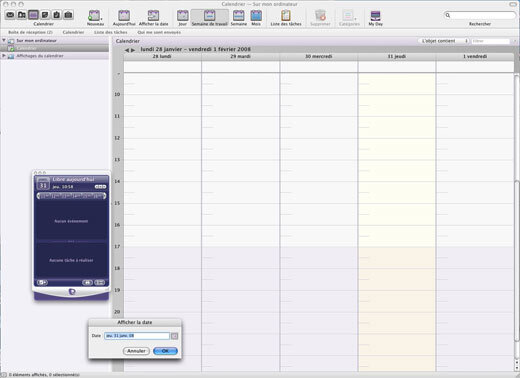This screenshot has width=520, height=378.
Task: Click Afficher la date toolbar icon
Action: tap(153, 16)
